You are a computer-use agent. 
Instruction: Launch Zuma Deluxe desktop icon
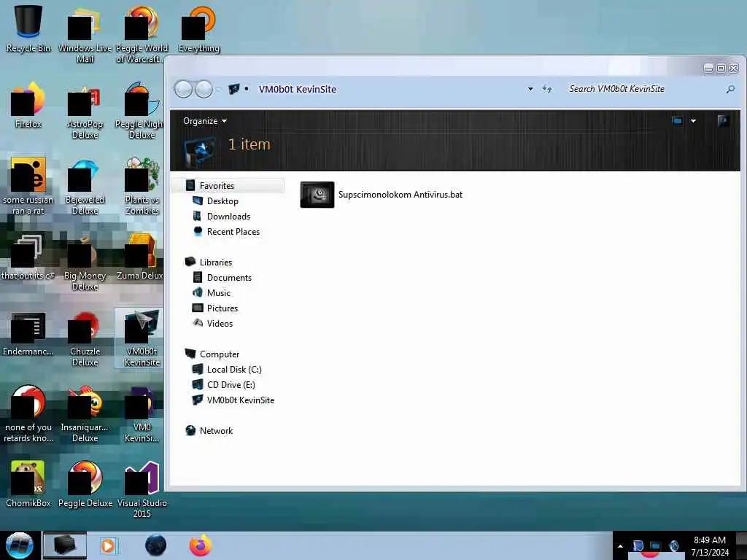click(140, 256)
